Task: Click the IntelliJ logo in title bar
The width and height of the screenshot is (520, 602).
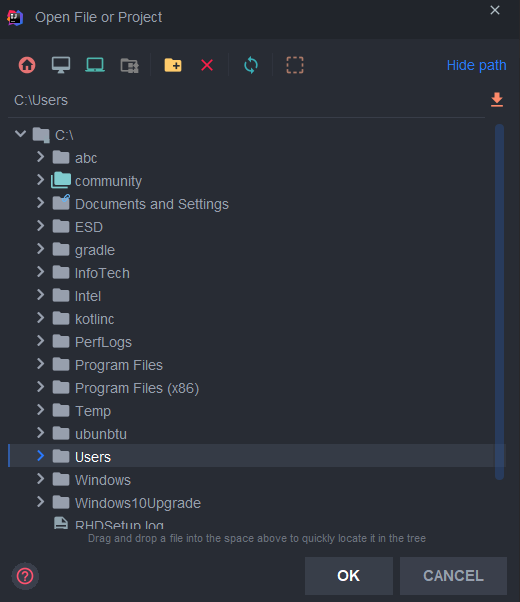Action: point(15,17)
